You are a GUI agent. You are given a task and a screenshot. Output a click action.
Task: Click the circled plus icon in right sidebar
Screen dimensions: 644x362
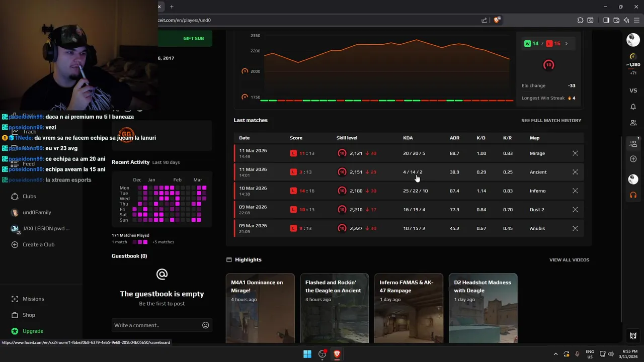(x=633, y=159)
